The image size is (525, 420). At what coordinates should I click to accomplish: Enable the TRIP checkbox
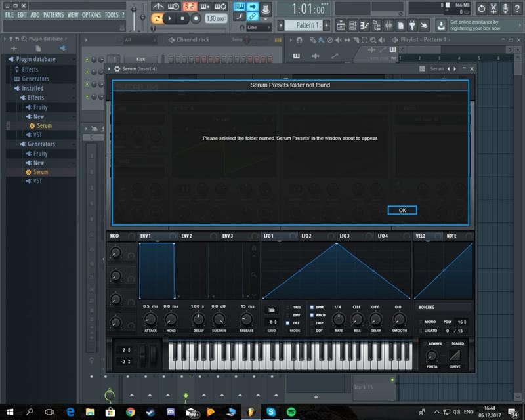coord(312,323)
